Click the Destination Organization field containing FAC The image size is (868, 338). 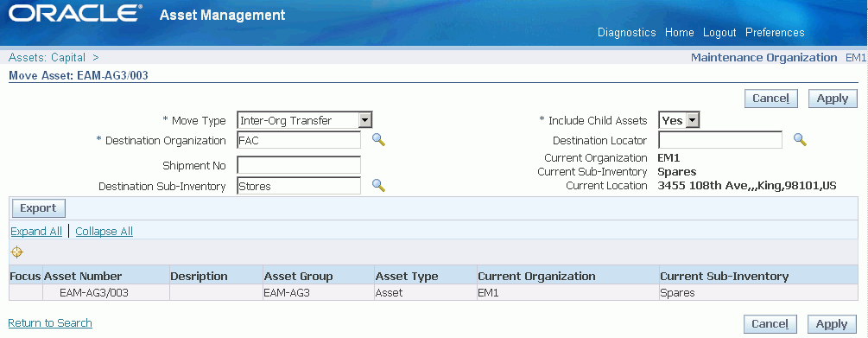(x=299, y=140)
